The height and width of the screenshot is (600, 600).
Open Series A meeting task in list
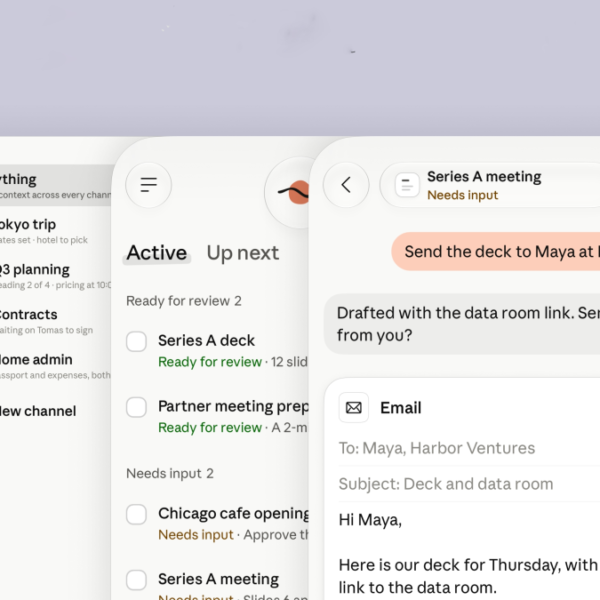point(218,579)
